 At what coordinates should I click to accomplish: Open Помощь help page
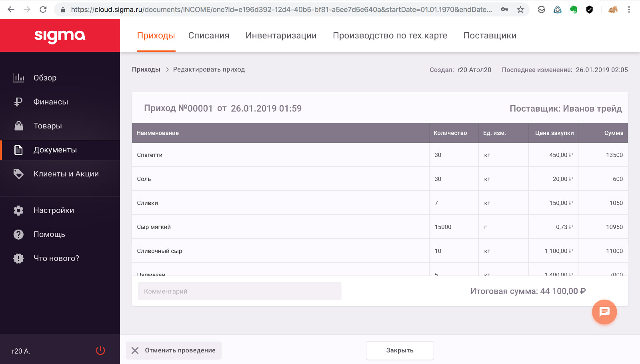(x=49, y=234)
